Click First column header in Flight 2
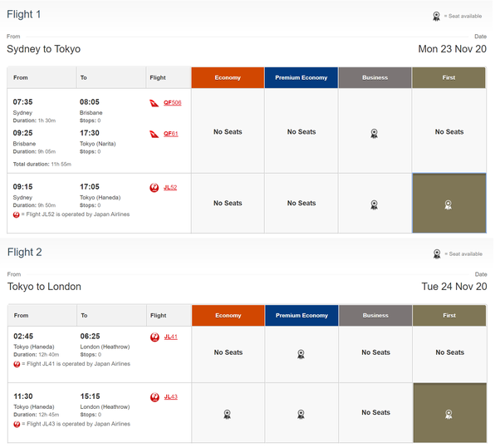The width and height of the screenshot is (495, 448). (x=449, y=316)
